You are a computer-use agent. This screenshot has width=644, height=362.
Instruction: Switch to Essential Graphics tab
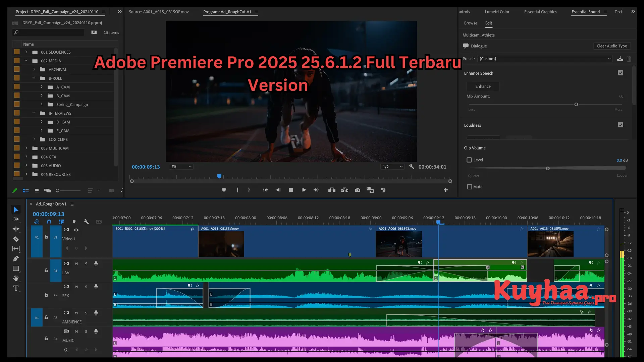(x=540, y=12)
